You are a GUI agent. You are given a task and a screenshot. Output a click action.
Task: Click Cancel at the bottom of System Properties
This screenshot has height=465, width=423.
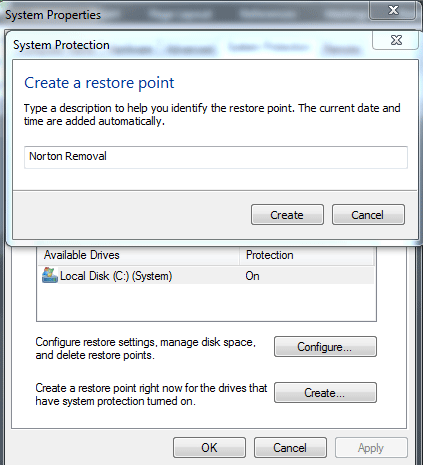tap(290, 447)
